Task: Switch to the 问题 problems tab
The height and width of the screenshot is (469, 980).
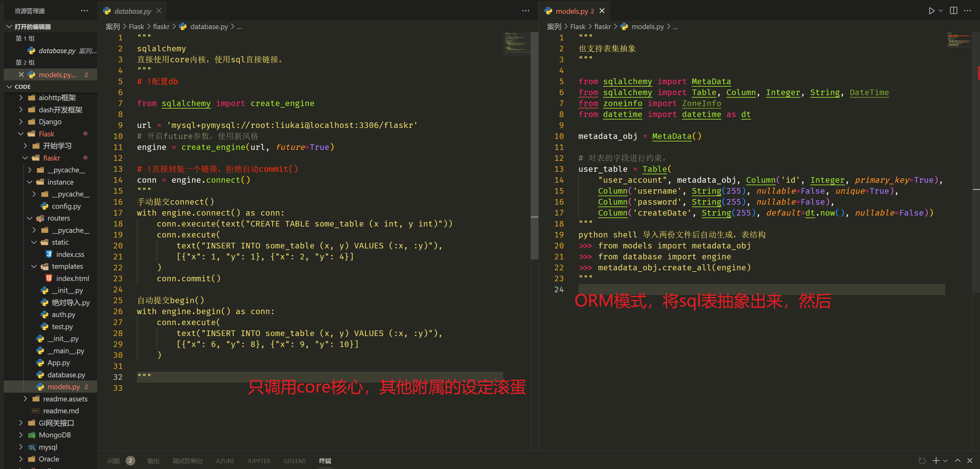Action: click(x=114, y=461)
